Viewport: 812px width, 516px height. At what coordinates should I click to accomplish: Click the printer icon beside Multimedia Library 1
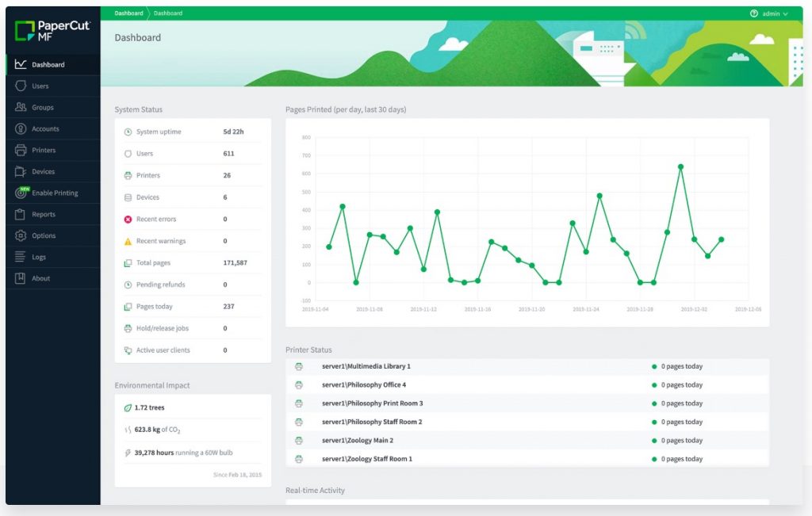300,366
